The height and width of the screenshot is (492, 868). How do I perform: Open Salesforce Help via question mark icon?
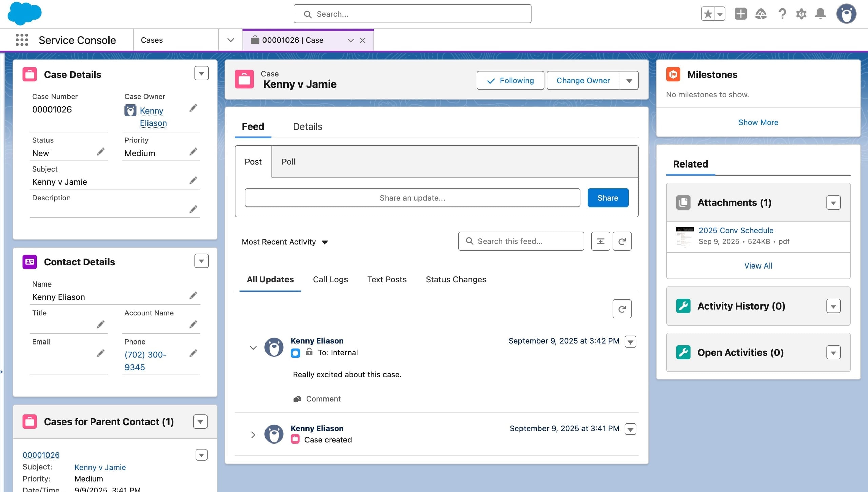click(782, 14)
